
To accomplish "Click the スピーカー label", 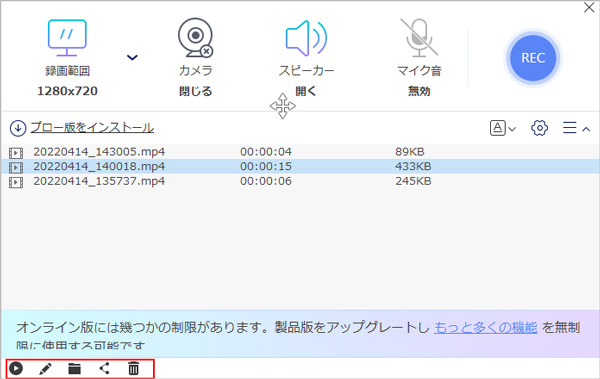I will point(306,70).
